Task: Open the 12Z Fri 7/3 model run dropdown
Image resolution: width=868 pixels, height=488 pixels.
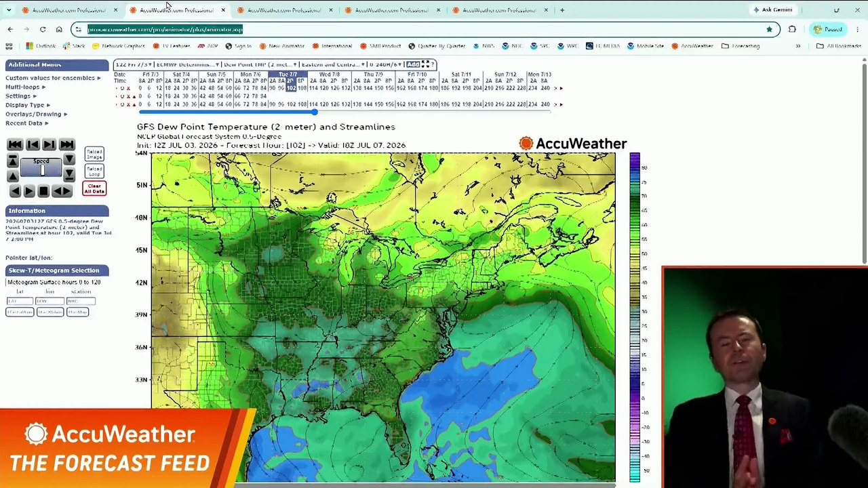Action: pyautogui.click(x=134, y=64)
